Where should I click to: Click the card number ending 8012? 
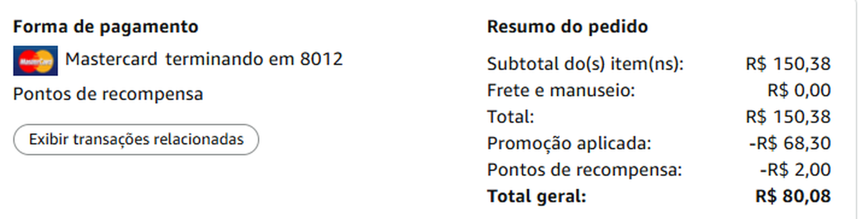[x=321, y=59]
